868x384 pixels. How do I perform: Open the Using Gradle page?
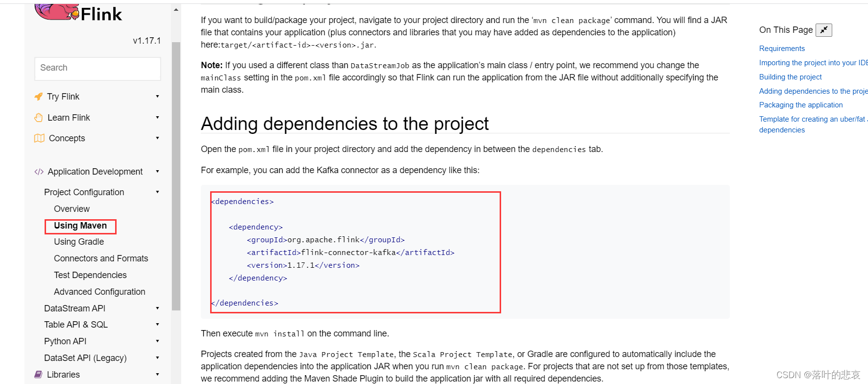pos(80,242)
